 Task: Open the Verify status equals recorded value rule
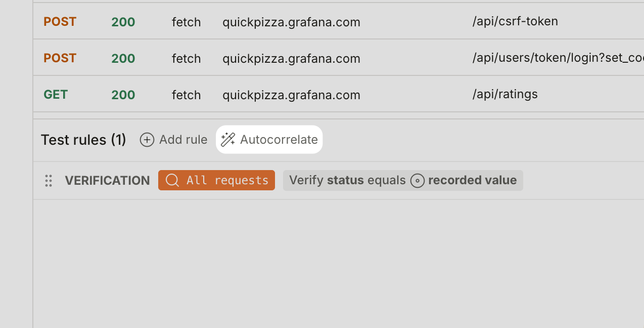pyautogui.click(x=403, y=180)
